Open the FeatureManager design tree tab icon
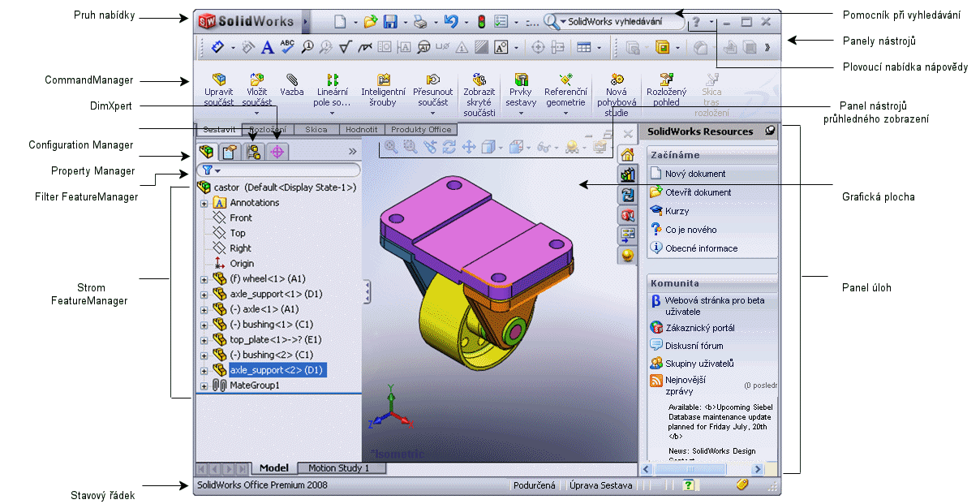 [x=207, y=151]
